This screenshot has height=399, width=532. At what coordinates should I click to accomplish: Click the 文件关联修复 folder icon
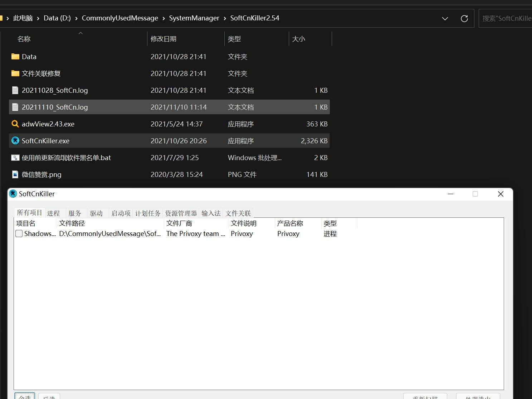15,73
